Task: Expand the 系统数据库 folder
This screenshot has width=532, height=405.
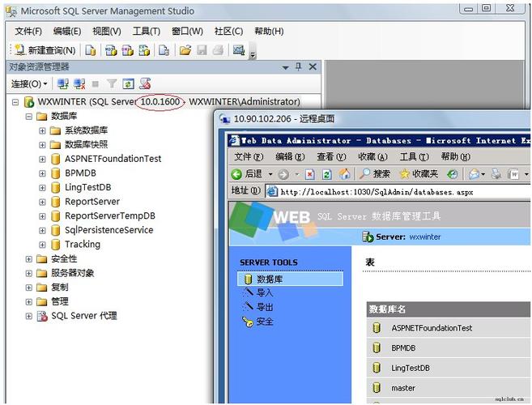Action: click(x=42, y=130)
